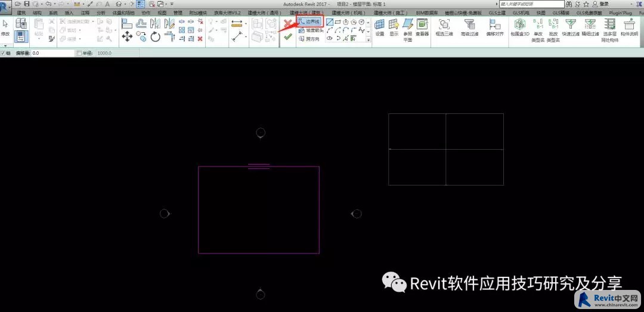Screen dimensions: 644x312
Task: Open the Paste 粘贴 dropdown arrow
Action: point(39,39)
